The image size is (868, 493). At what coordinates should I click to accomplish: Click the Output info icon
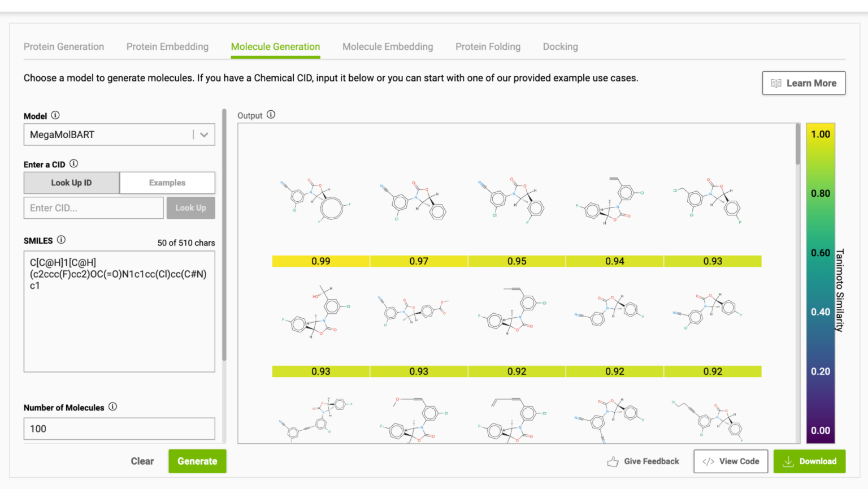tap(271, 115)
